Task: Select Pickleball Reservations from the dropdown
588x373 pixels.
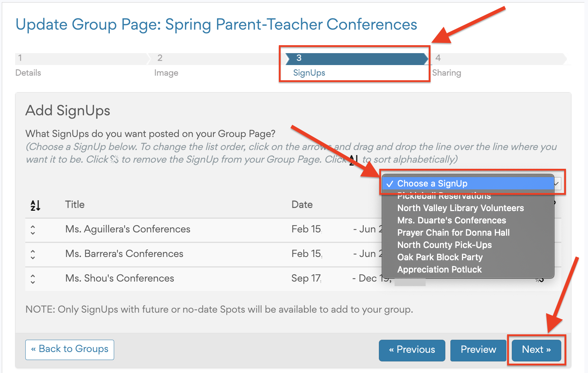Action: [444, 196]
